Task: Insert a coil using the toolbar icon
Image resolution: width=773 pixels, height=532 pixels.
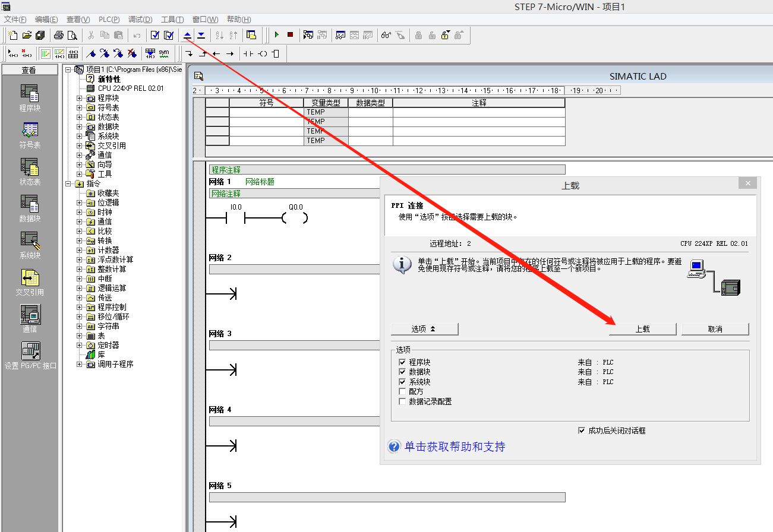Action: [262, 53]
